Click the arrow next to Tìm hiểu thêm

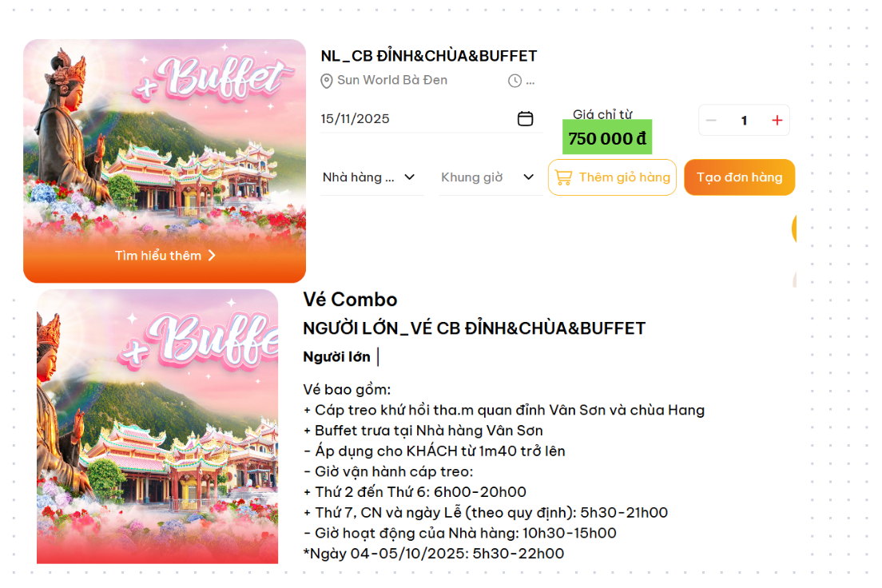[212, 256]
